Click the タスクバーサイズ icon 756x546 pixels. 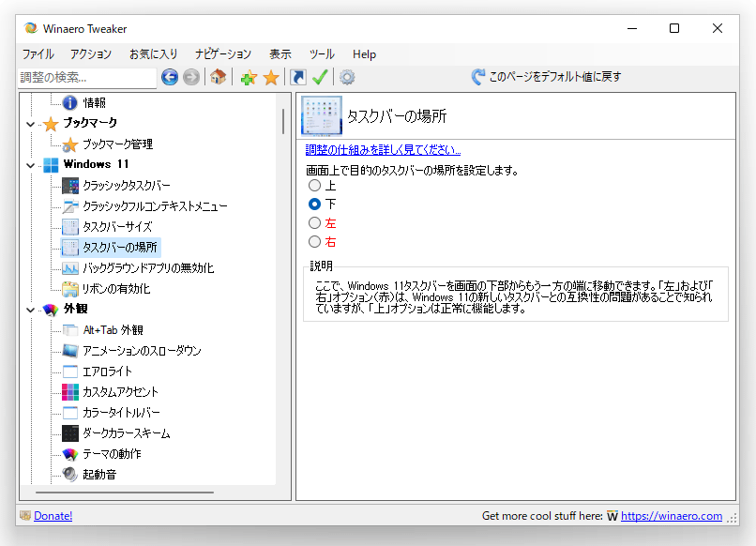point(70,227)
